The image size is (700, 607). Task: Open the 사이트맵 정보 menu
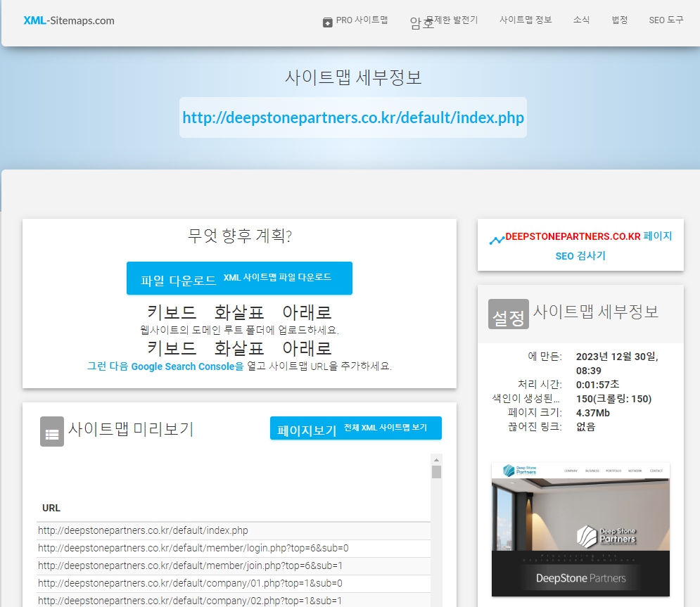tap(526, 20)
